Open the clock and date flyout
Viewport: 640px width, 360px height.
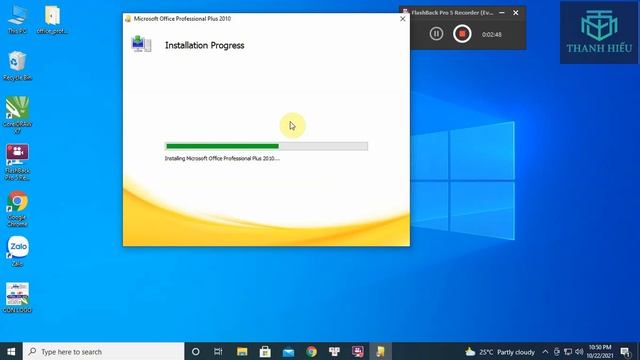[x=600, y=351]
